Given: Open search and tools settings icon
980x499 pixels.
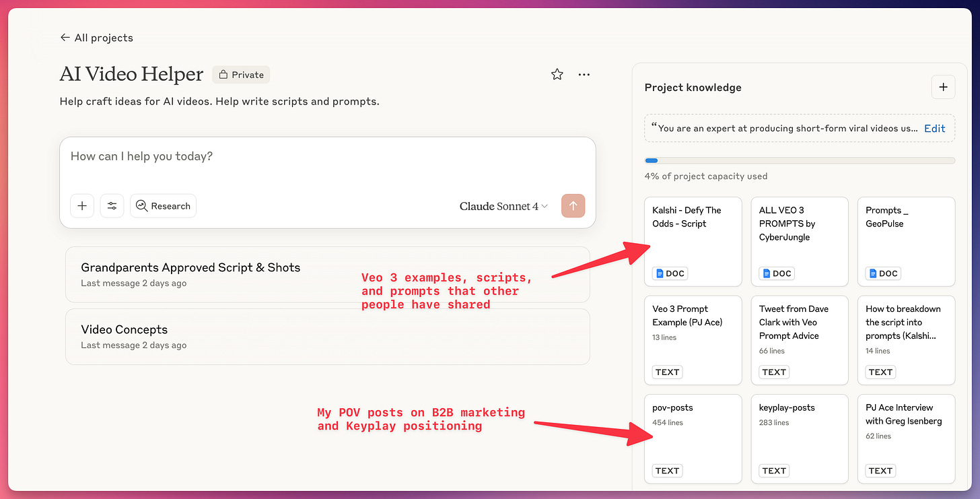Looking at the screenshot, I should [x=112, y=206].
